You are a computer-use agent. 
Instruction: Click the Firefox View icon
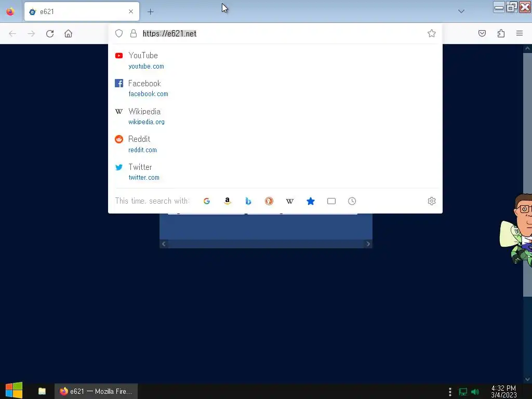[x=10, y=11]
